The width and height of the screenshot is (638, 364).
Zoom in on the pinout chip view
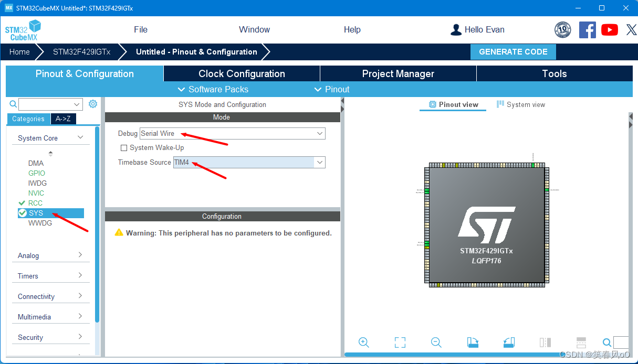[x=363, y=342]
